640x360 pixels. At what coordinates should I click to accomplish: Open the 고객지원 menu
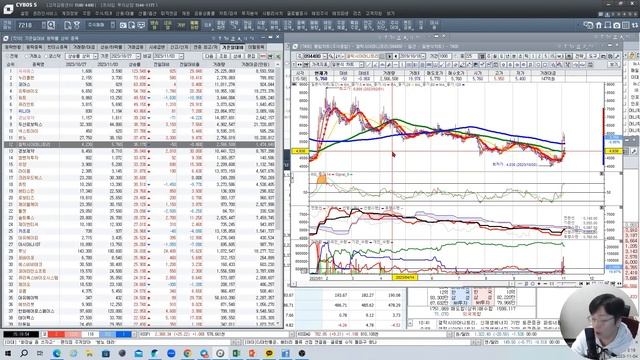[x=373, y=13]
